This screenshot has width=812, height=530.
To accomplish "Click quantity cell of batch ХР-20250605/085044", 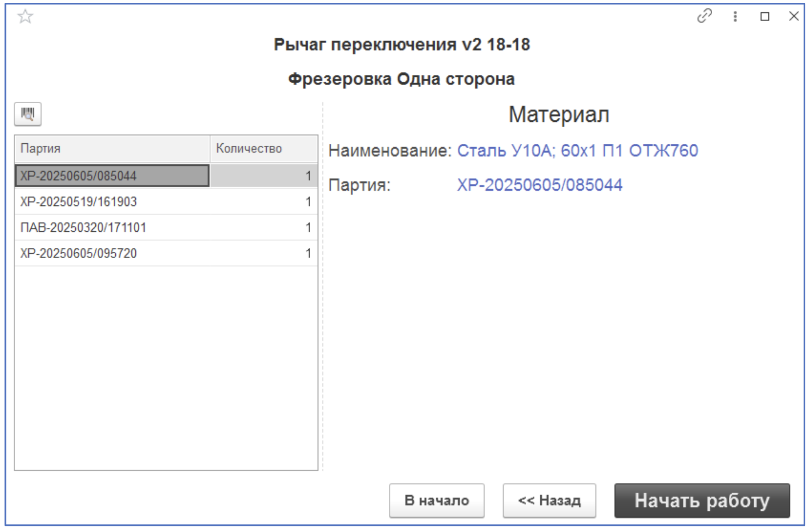I will click(262, 175).
